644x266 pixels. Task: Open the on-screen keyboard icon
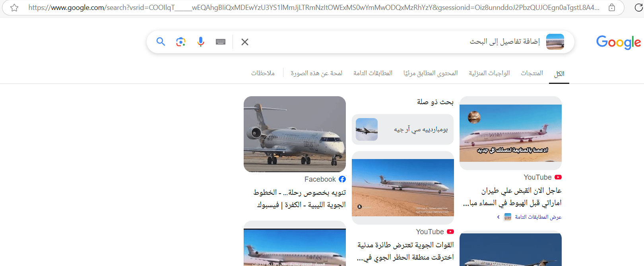point(221,42)
